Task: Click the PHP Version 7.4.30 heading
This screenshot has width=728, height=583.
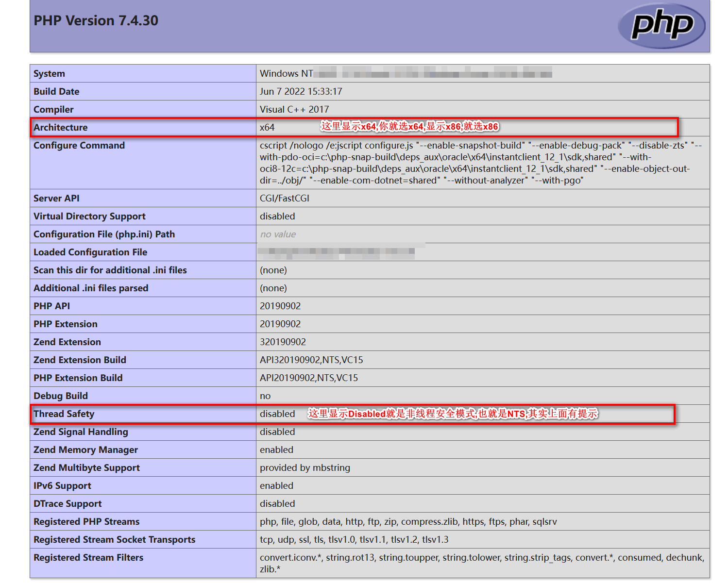Action: click(x=96, y=20)
